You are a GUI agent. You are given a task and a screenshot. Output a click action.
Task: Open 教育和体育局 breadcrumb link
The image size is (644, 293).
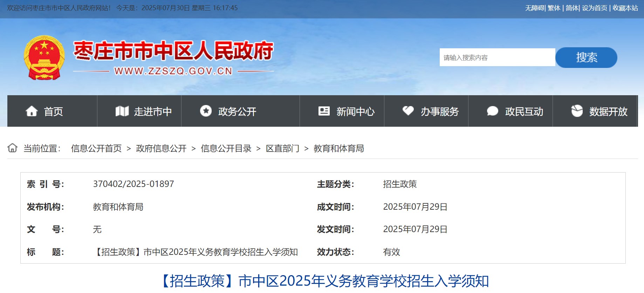pyautogui.click(x=338, y=148)
